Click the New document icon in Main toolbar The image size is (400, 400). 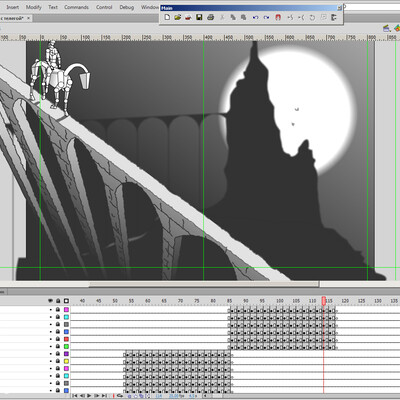coord(167,17)
